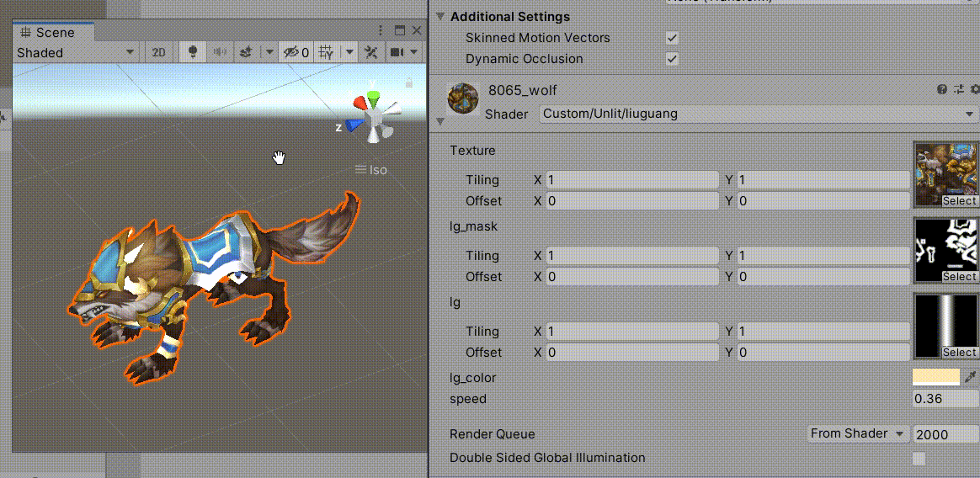The image size is (980, 478).
Task: Click the 8065_wolf material name
Action: pyautogui.click(x=523, y=91)
